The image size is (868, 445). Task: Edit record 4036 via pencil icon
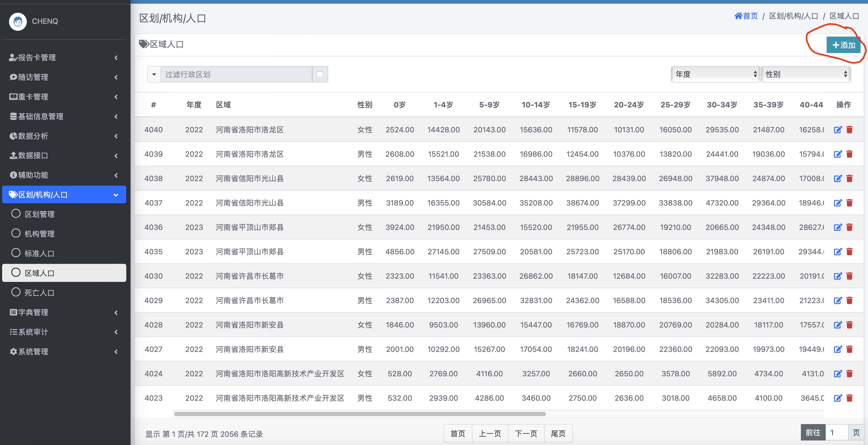(x=838, y=227)
